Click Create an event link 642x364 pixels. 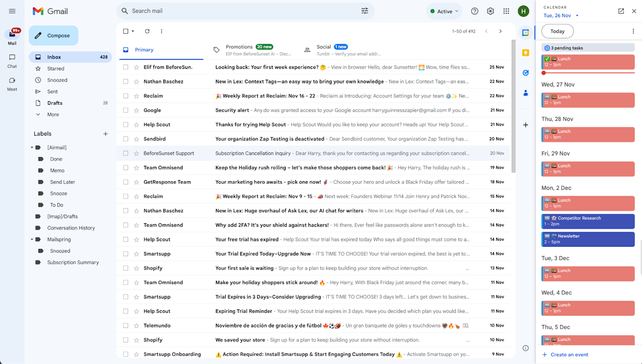565,354
